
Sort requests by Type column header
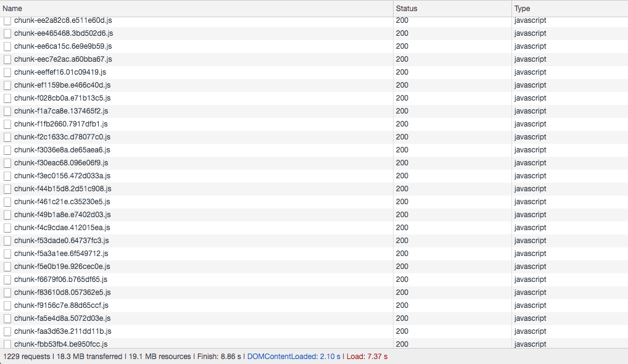(569, 9)
